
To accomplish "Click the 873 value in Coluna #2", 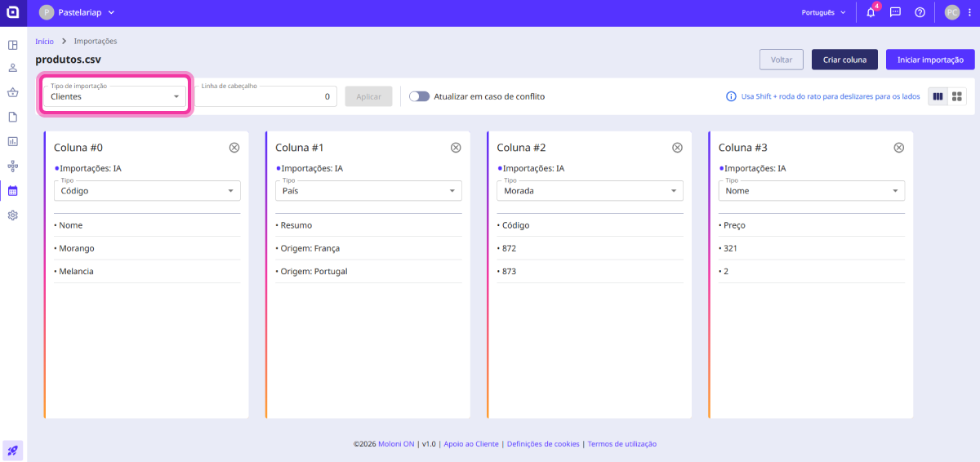I will (x=590, y=271).
